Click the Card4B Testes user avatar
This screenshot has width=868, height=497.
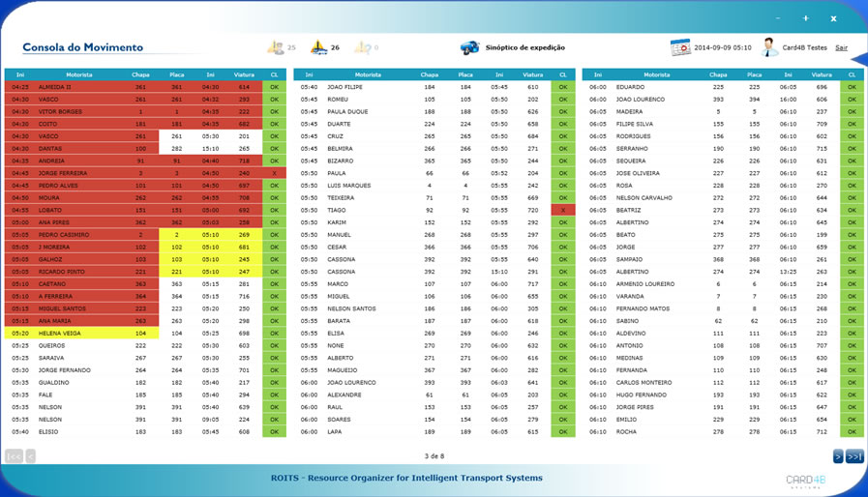pos(769,47)
